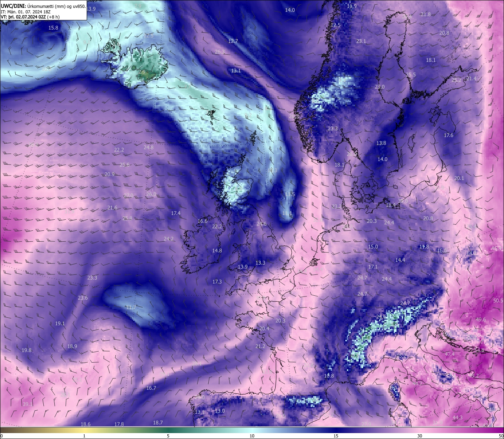This screenshot has height=439, width=504.
Task: Click the 20.9 value over the Atlantic
Action: click(x=109, y=174)
